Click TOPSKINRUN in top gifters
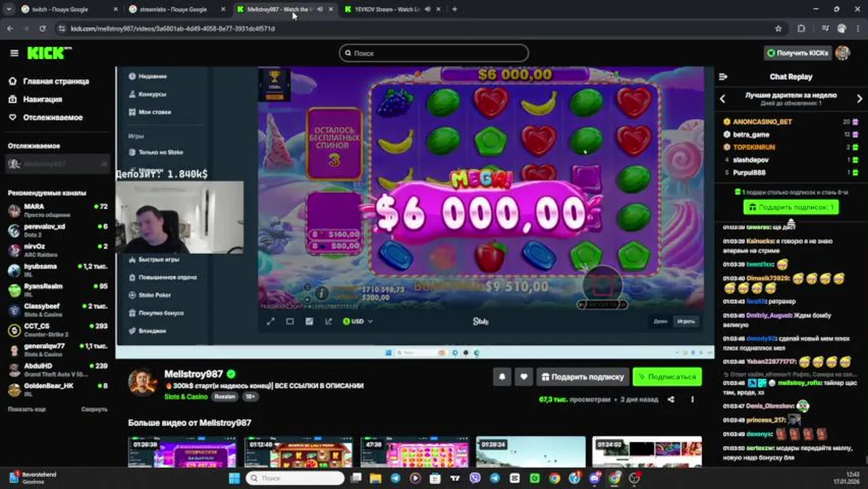868x489 pixels. click(754, 147)
